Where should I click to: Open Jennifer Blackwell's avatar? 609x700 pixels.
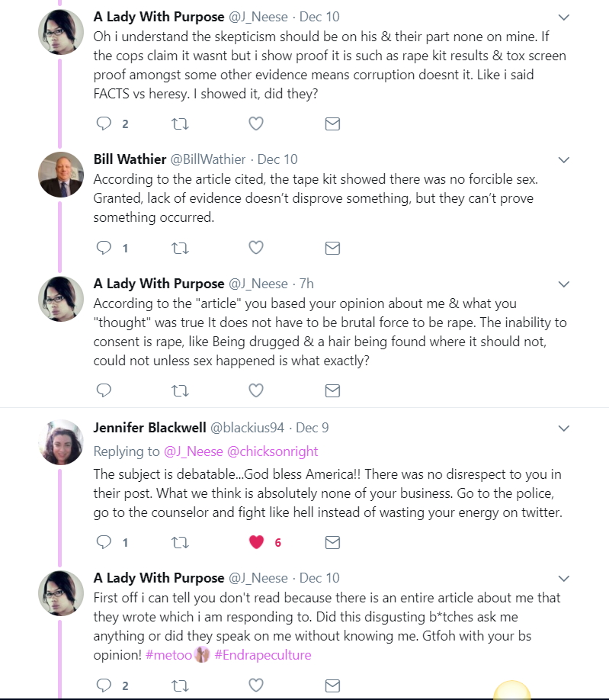pyautogui.click(x=61, y=442)
